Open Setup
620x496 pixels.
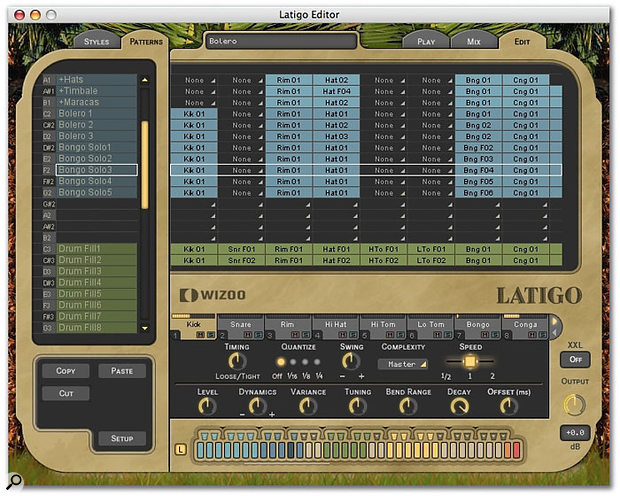[x=122, y=438]
